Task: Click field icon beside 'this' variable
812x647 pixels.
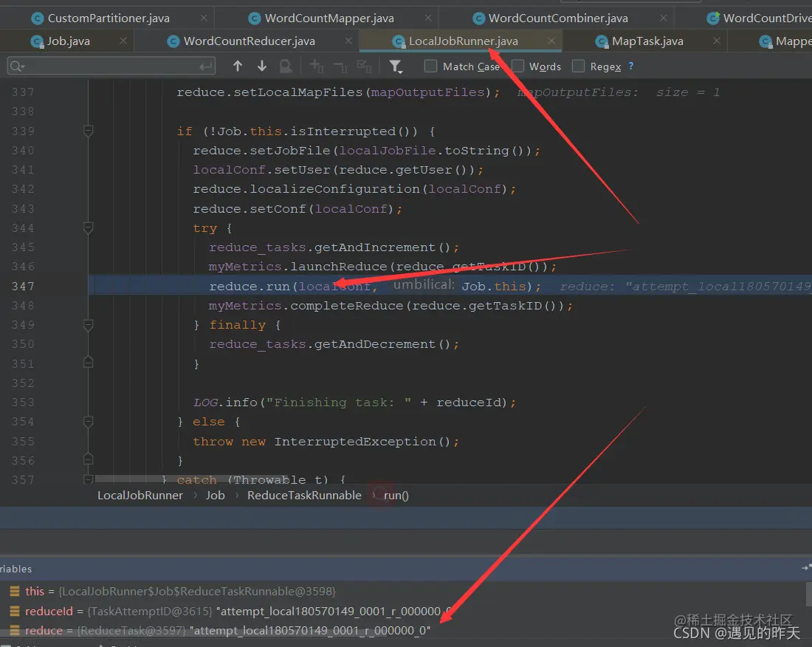Action: (x=15, y=591)
